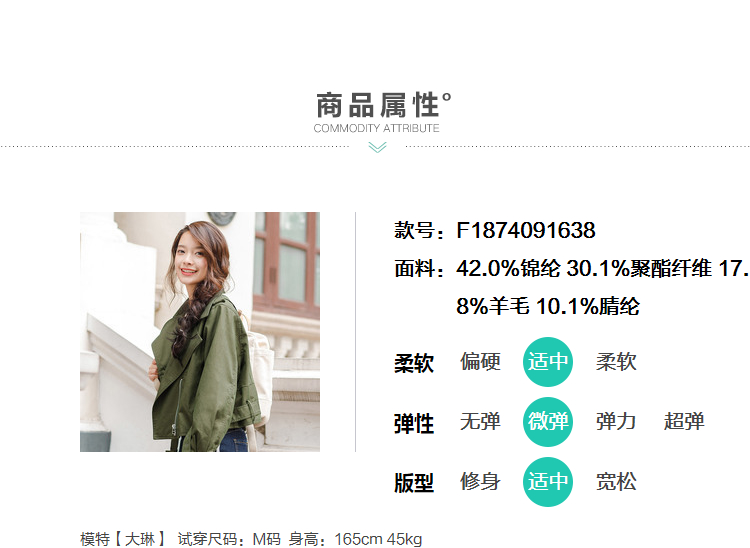Image resolution: width=750 pixels, height=548 pixels.
Task: Choose the 修身 fit option
Action: pos(480,482)
